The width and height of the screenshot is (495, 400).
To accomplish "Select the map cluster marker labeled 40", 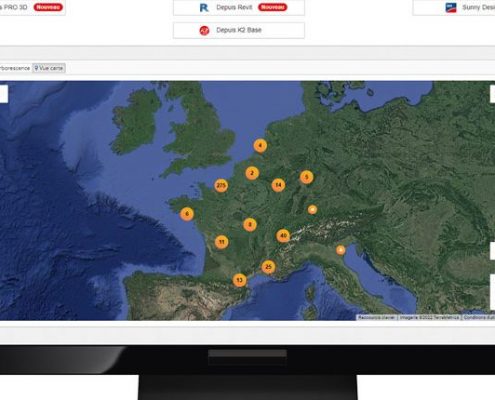I will point(283,236).
